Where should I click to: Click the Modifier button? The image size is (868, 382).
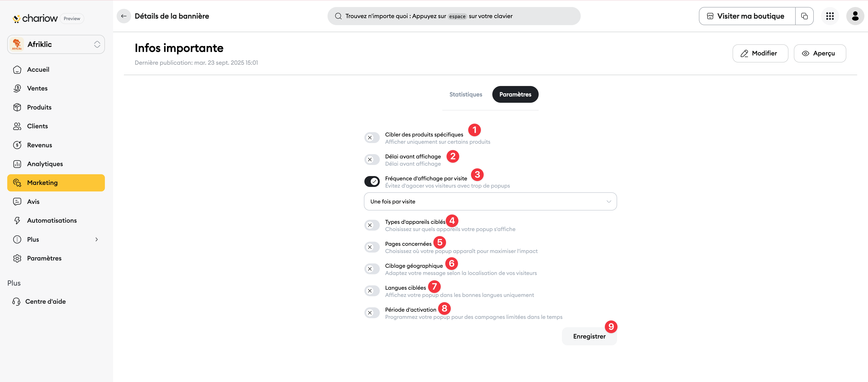(x=760, y=53)
